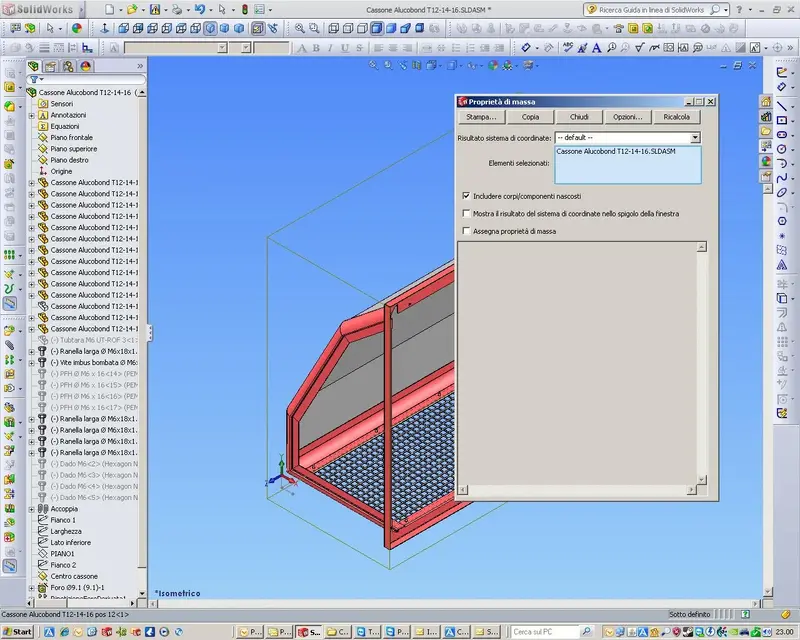
Task: Select Equazioni in the feature tree
Action: [x=65, y=126]
